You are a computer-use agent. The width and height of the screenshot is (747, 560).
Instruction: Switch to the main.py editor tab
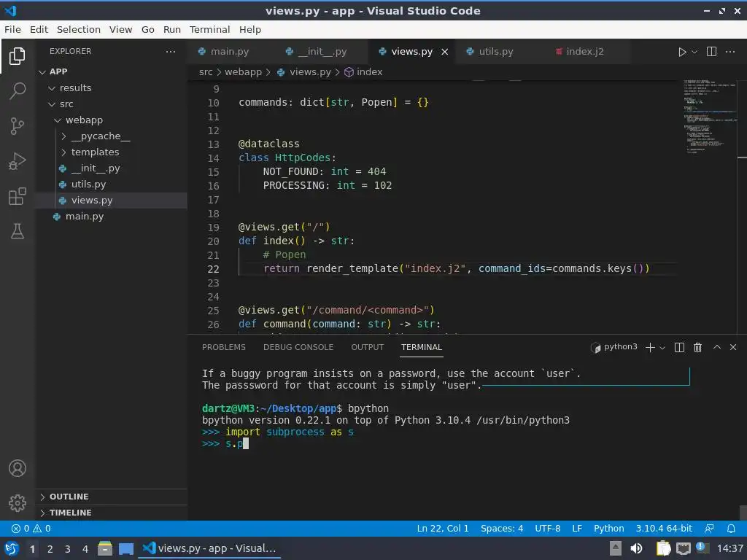[228, 52]
